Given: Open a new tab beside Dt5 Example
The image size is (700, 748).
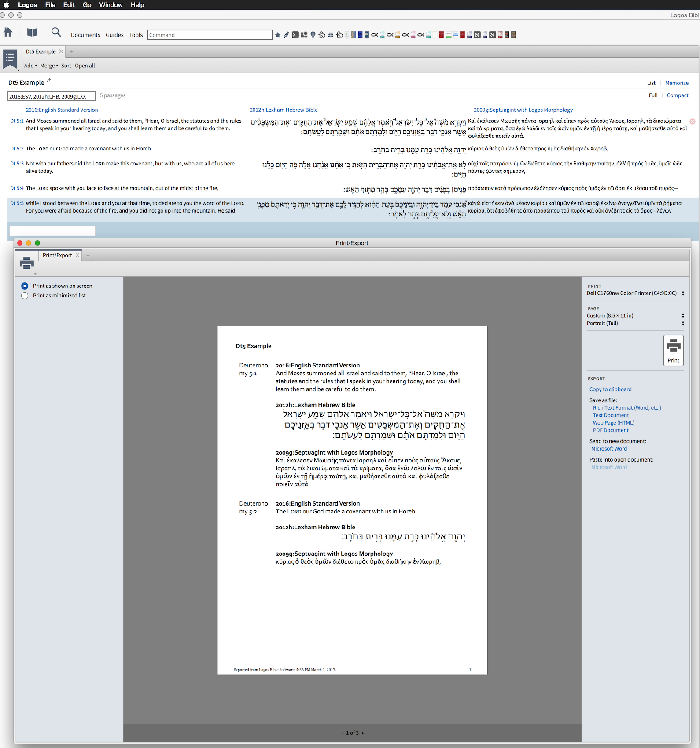Looking at the screenshot, I should click(72, 51).
